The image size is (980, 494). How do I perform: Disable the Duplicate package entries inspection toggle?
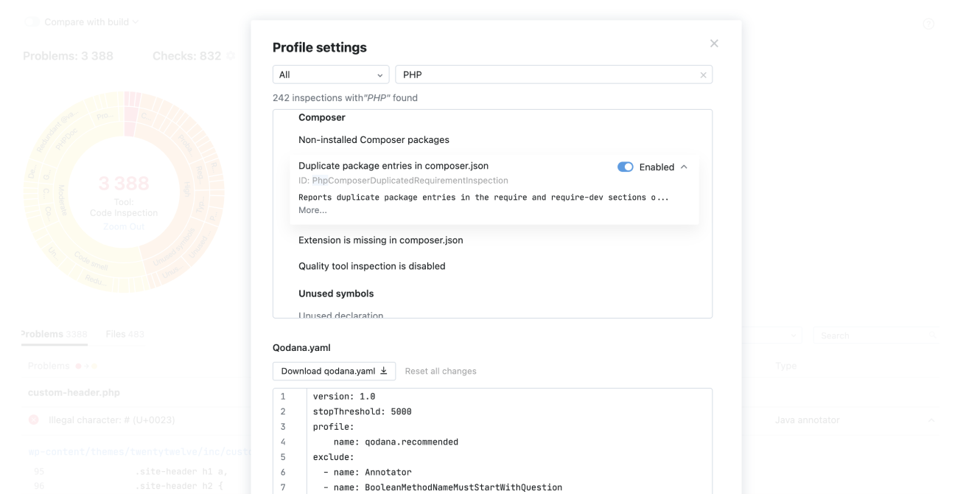click(x=626, y=167)
